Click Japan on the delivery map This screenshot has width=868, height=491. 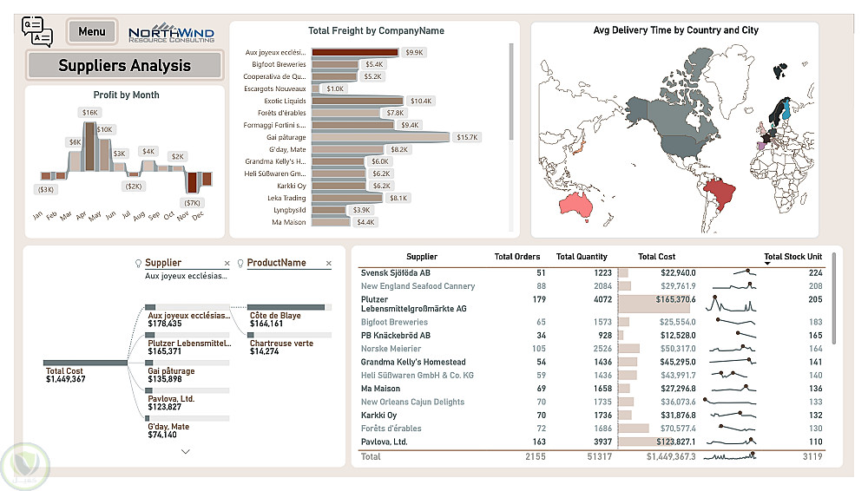578,147
